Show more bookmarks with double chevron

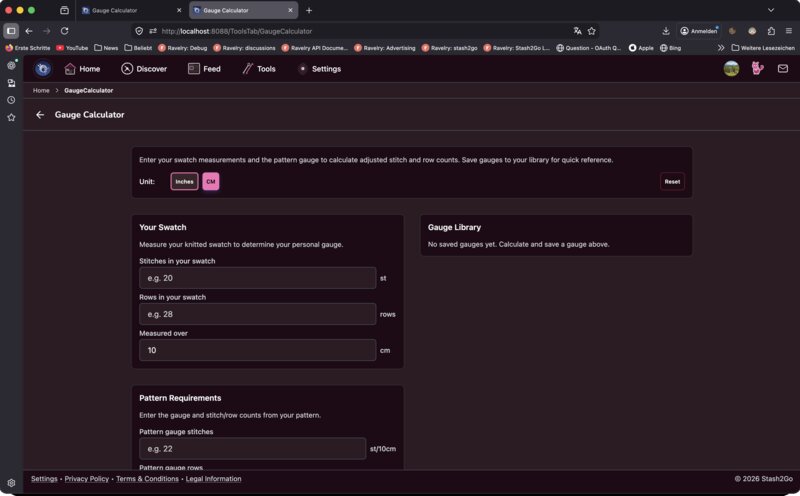coord(721,48)
